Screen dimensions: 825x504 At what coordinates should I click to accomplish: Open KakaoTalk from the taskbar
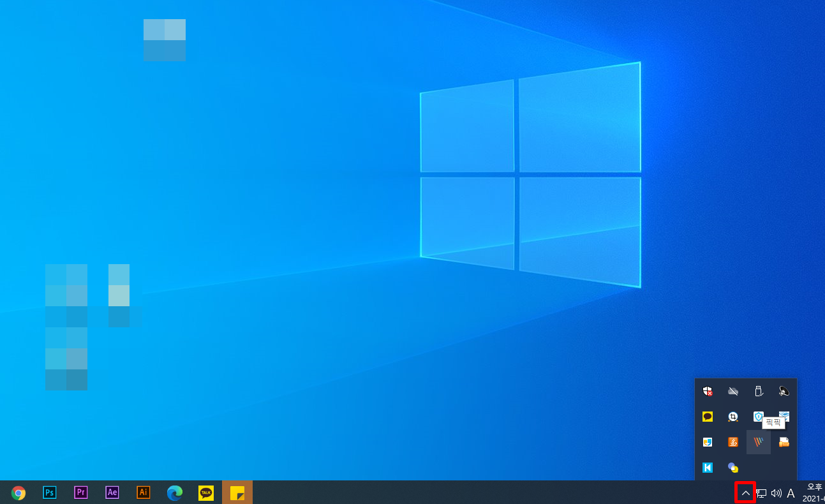(x=206, y=493)
